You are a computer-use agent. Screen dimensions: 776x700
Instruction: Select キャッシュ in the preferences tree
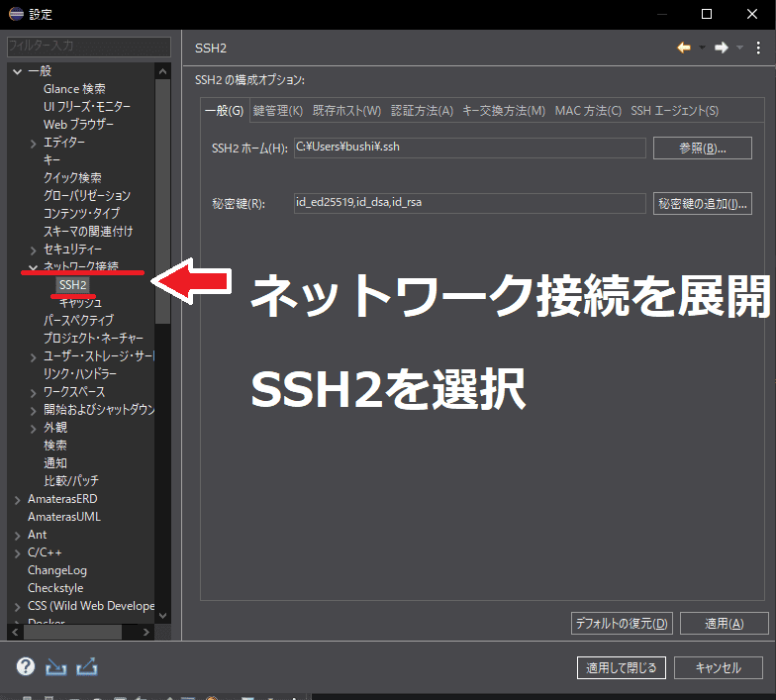(x=80, y=303)
